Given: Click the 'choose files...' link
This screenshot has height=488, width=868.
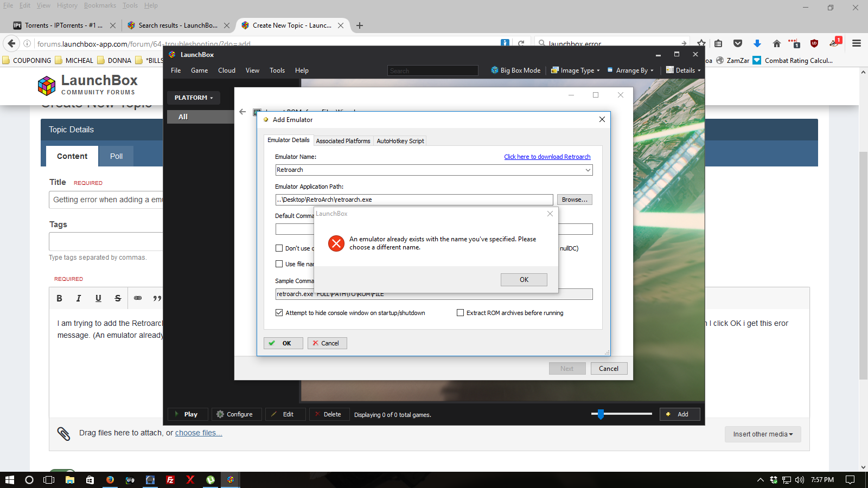Looking at the screenshot, I should point(199,433).
